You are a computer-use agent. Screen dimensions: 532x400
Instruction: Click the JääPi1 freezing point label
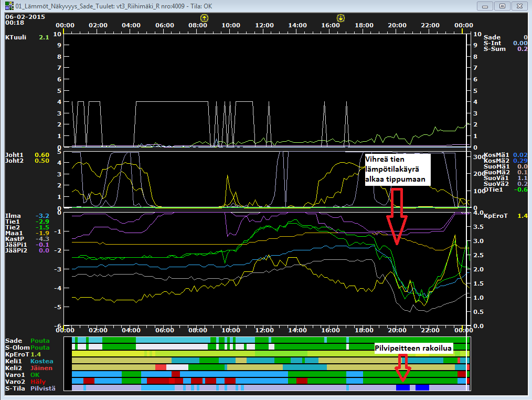(x=16, y=245)
